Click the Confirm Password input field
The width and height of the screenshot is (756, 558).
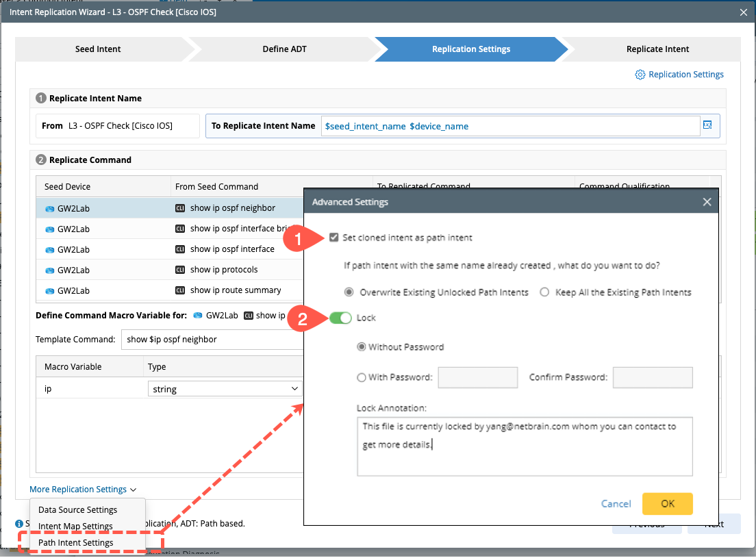653,377
